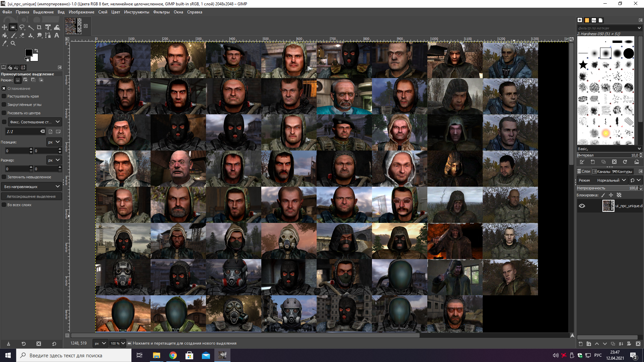The height and width of the screenshot is (362, 644).
Task: Select the Clone stamp tool
Action: [31, 35]
